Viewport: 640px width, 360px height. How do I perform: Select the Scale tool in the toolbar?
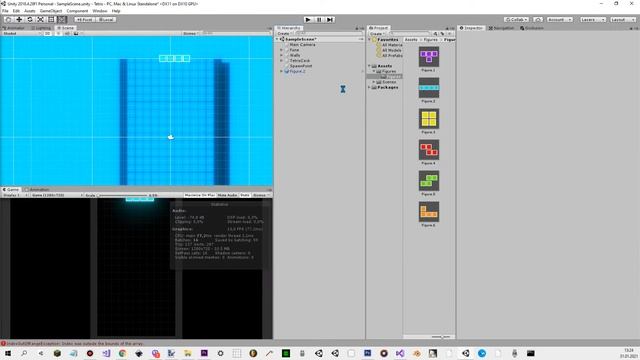click(x=40, y=20)
